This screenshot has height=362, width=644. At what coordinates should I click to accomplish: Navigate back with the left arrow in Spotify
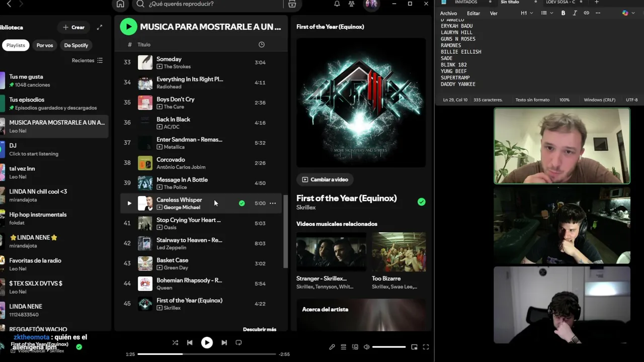pos(9,4)
